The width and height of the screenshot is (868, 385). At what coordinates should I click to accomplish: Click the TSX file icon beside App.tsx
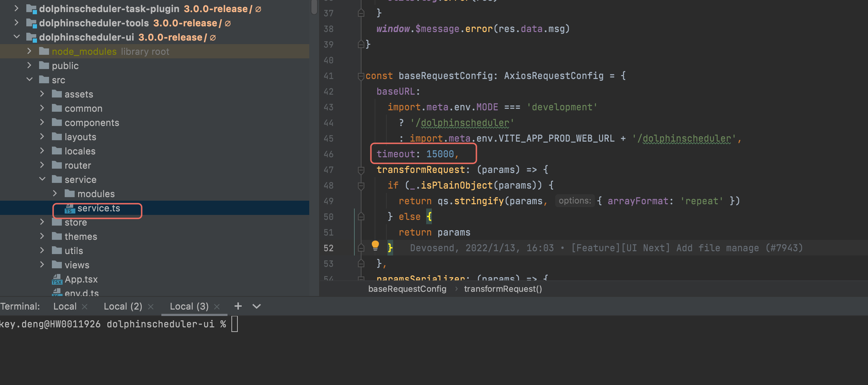[x=57, y=279]
